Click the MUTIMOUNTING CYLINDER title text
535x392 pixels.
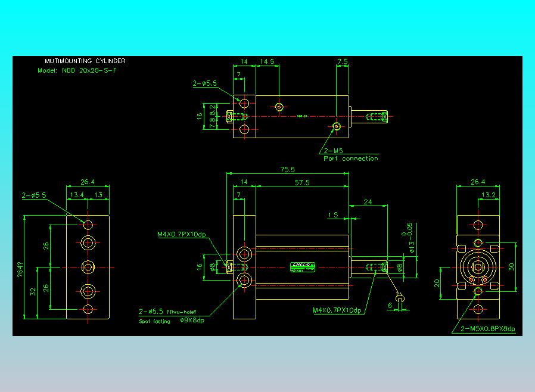85,61
